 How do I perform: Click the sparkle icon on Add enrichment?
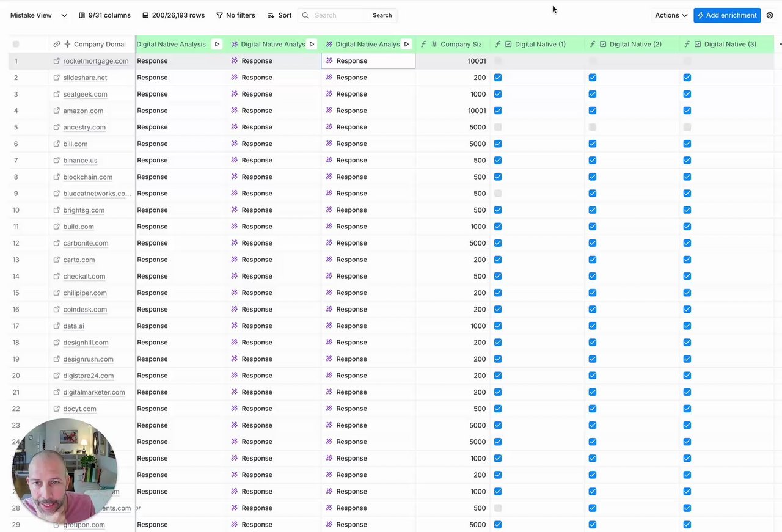(x=701, y=15)
